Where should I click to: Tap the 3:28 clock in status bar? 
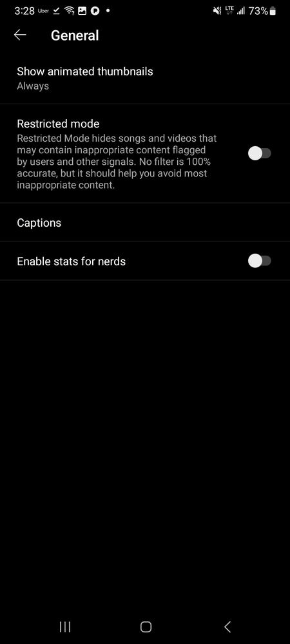click(x=24, y=11)
